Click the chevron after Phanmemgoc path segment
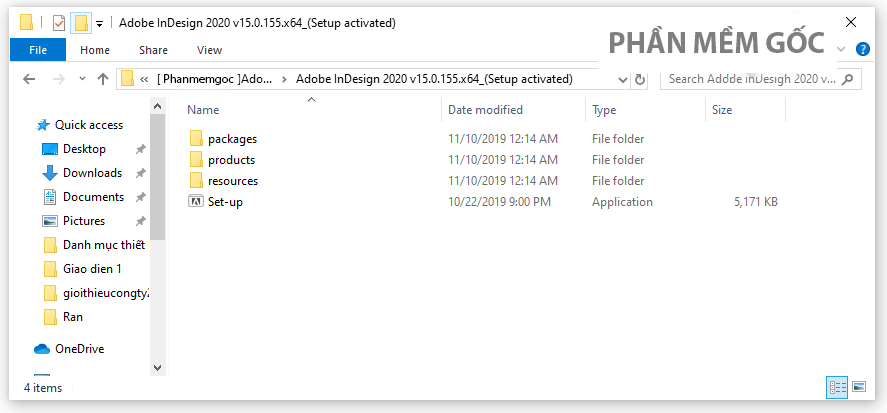The image size is (887, 413). (x=284, y=79)
